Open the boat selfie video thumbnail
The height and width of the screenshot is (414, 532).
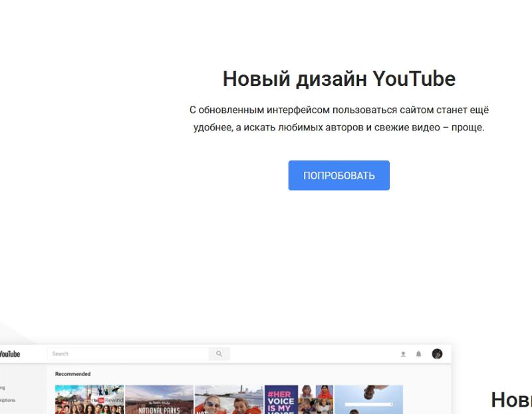228,399
